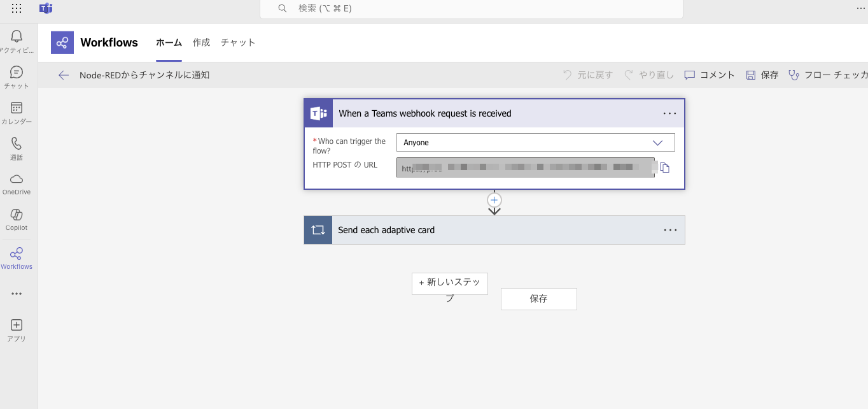Image resolution: width=868 pixels, height=409 pixels.
Task: Click やり直し redo in toolbar
Action: (648, 75)
